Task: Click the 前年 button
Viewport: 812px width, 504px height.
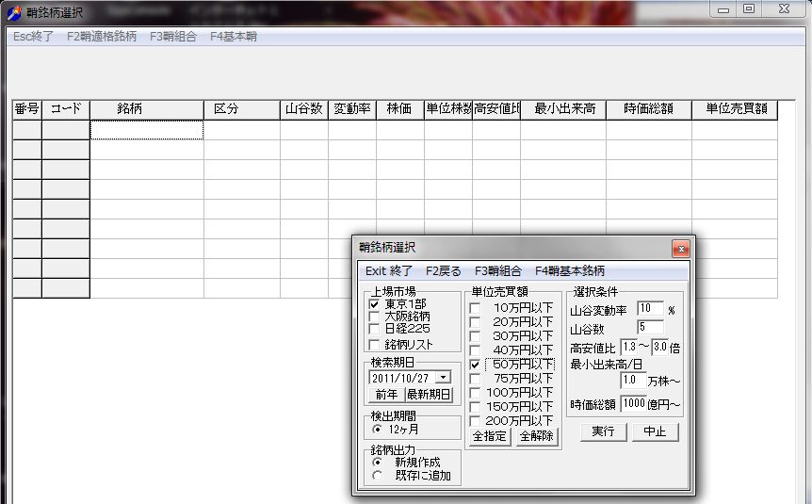Action: pyautogui.click(x=386, y=395)
